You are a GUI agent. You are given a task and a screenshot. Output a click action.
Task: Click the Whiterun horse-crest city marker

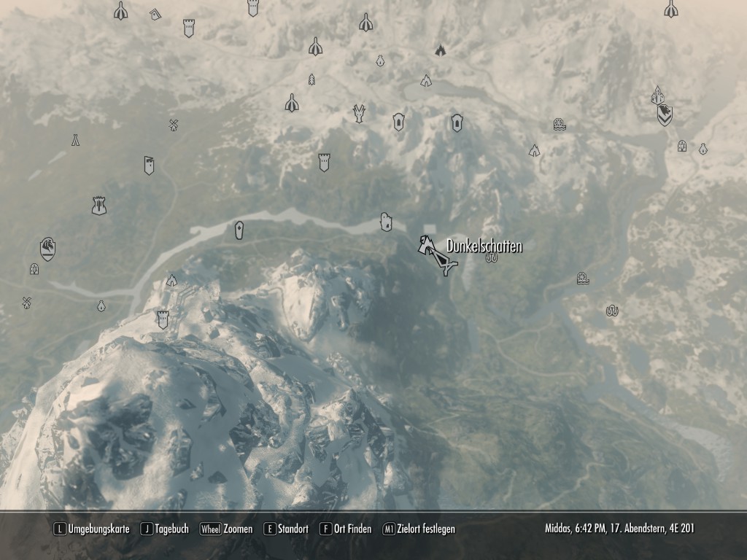click(47, 249)
